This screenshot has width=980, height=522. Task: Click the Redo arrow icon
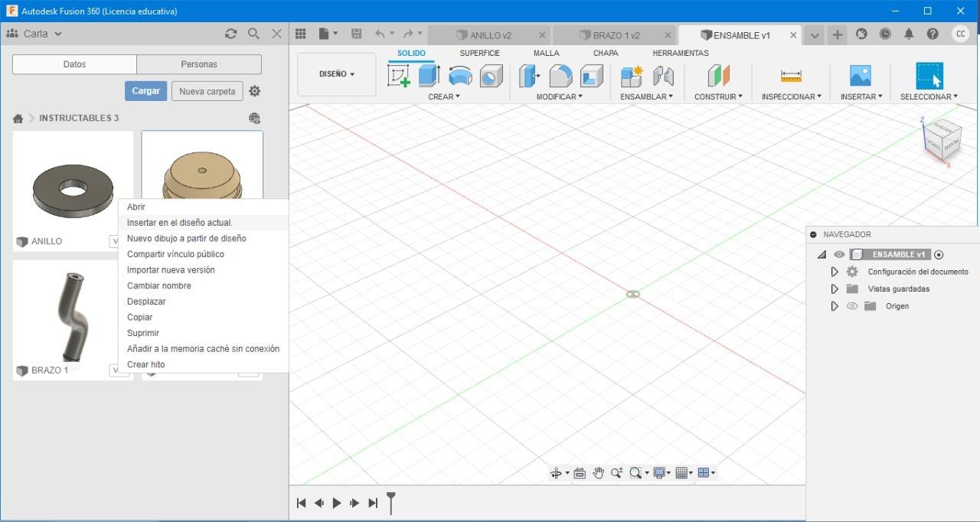pyautogui.click(x=409, y=34)
